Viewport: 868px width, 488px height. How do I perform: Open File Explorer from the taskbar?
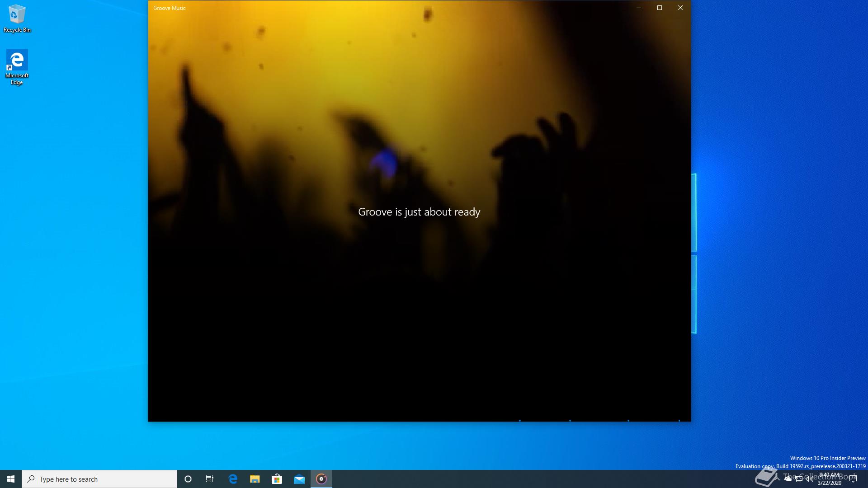point(255,479)
